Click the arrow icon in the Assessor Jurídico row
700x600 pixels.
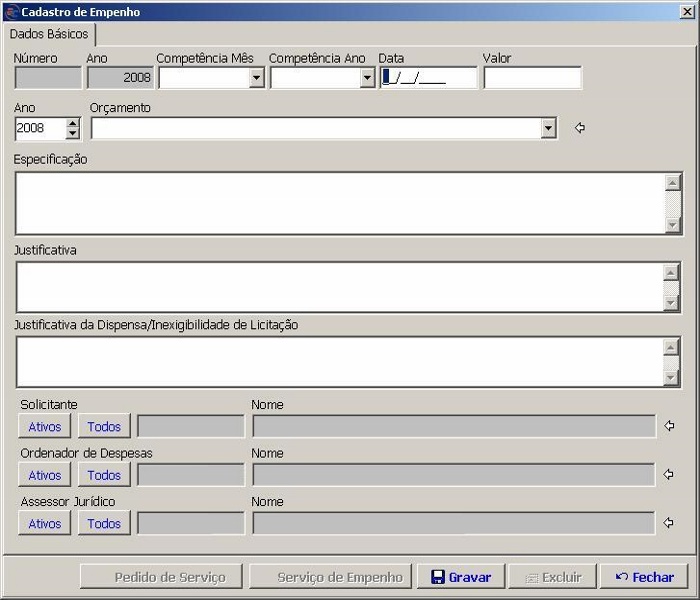click(668, 522)
